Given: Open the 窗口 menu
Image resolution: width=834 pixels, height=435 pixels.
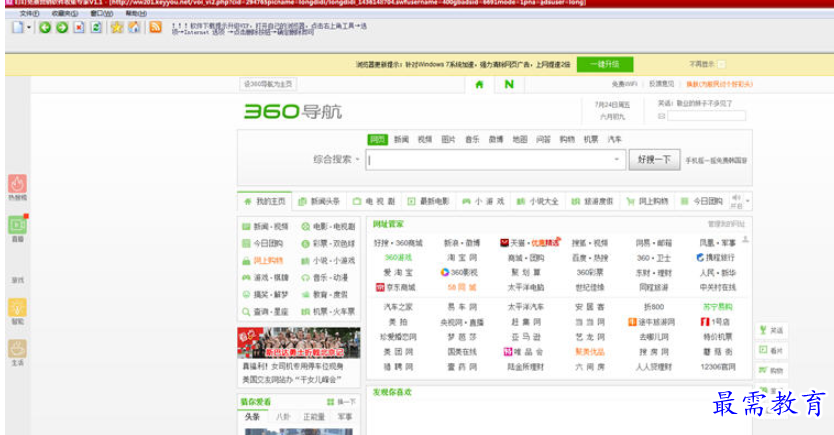Looking at the screenshot, I should point(102,13).
